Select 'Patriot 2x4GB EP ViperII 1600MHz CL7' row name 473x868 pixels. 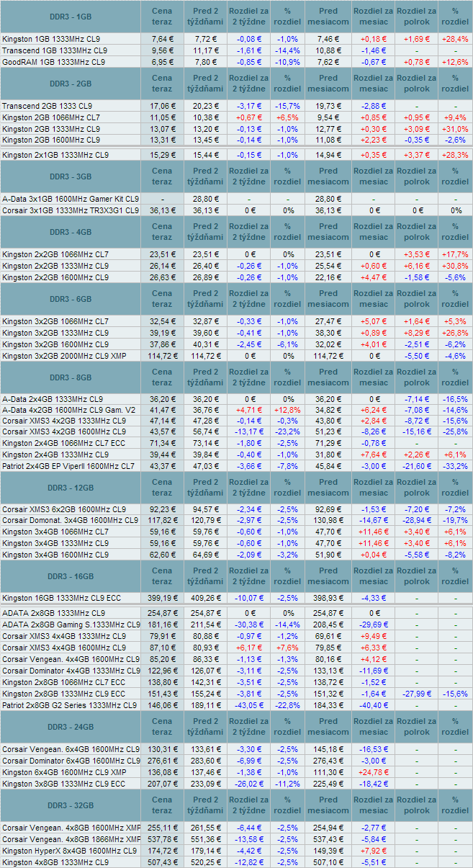click(68, 465)
